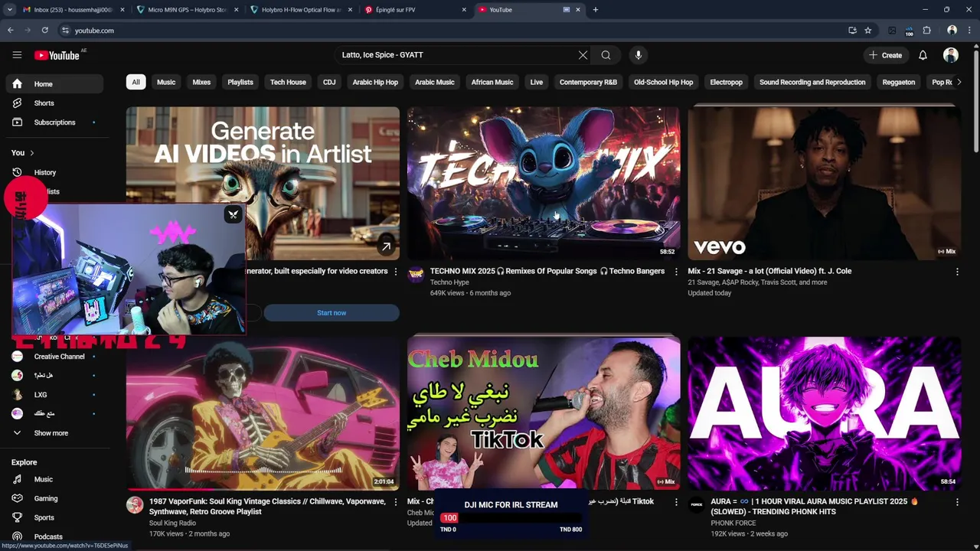The height and width of the screenshot is (551, 980).
Task: Open the Techno Hype channel link
Action: 449,282
